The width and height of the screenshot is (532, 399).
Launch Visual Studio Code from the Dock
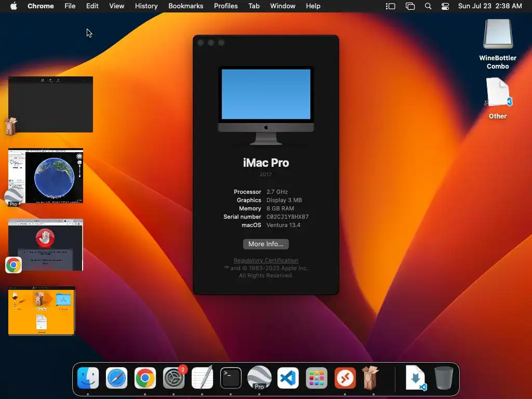pos(288,378)
